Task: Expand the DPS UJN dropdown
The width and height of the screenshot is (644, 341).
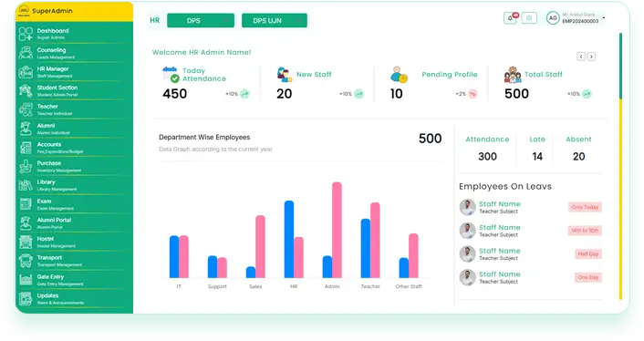Action: 275,21
